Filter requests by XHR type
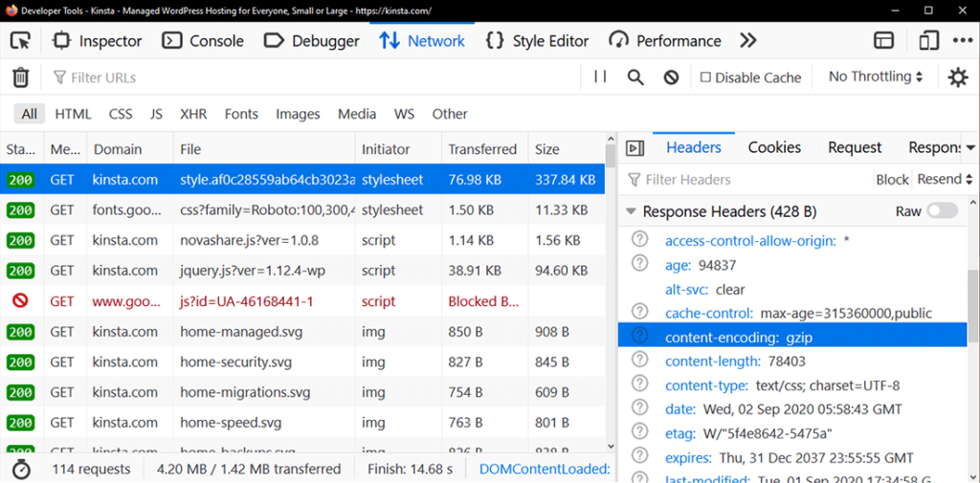Viewport: 980px width, 483px height. 193,114
